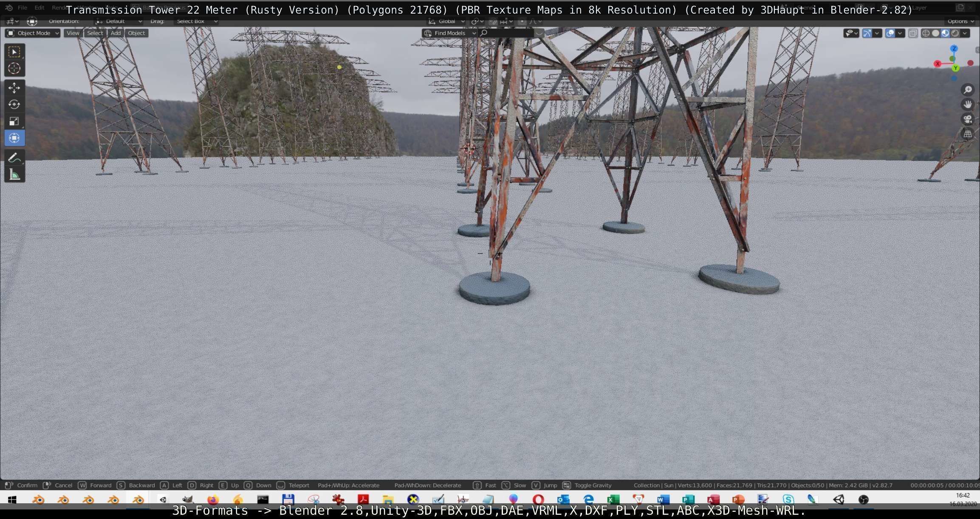The image size is (980, 519).
Task: Open the Add menu
Action: [x=116, y=33]
